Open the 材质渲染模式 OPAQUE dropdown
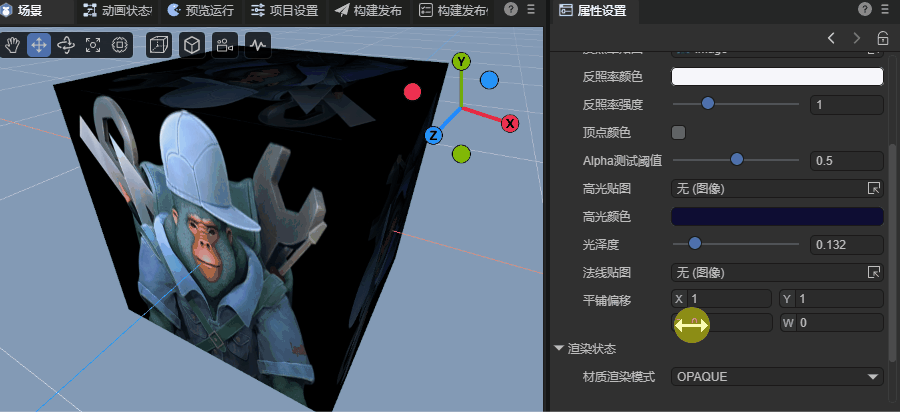 (x=777, y=377)
